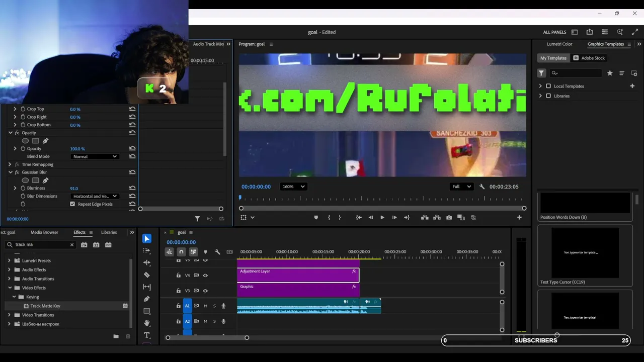Go to Out point in Program monitor
The height and width of the screenshot is (362, 644).
407,218
